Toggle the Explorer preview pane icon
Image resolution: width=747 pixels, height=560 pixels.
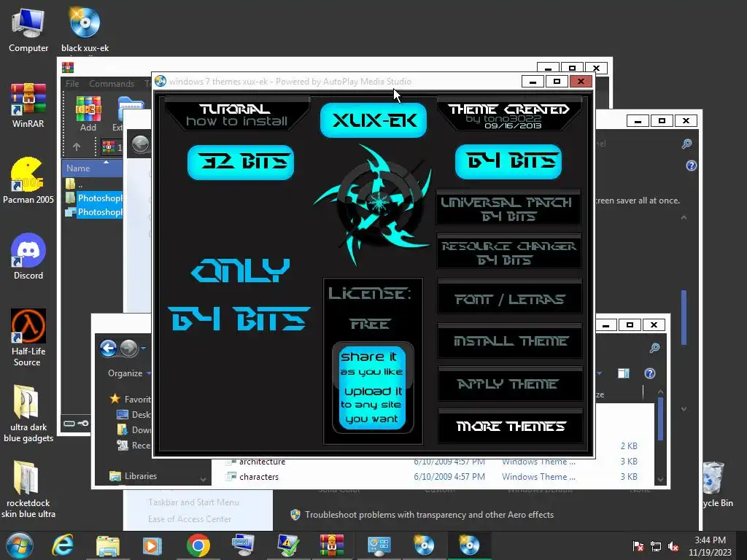624,373
